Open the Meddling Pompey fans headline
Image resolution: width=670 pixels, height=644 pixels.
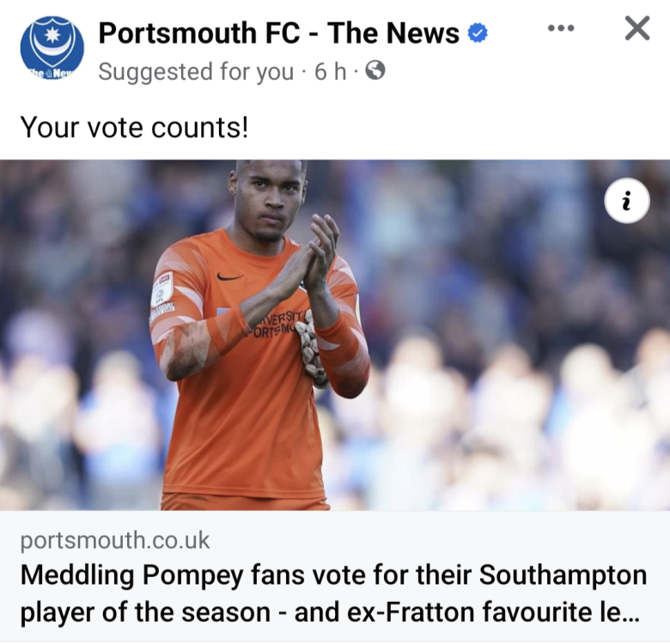[333, 574]
